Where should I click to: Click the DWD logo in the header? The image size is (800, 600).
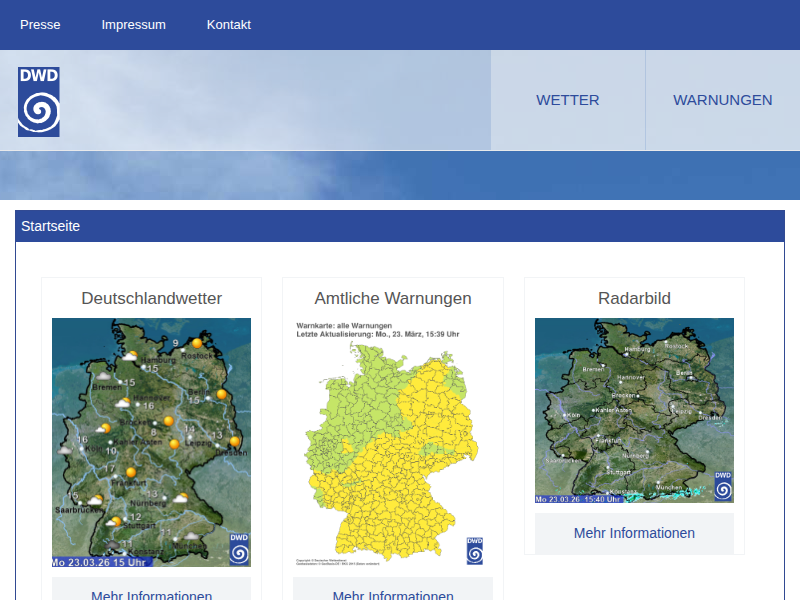(x=39, y=102)
